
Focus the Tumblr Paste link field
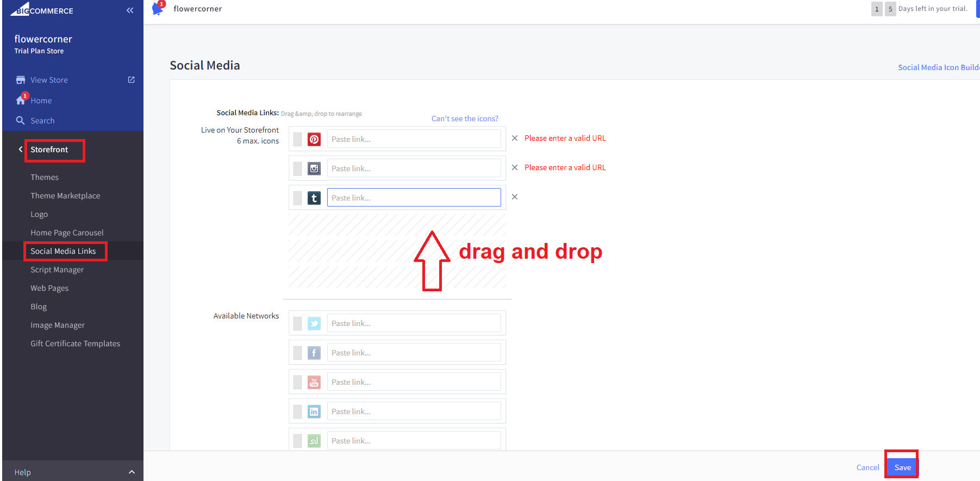coord(414,198)
